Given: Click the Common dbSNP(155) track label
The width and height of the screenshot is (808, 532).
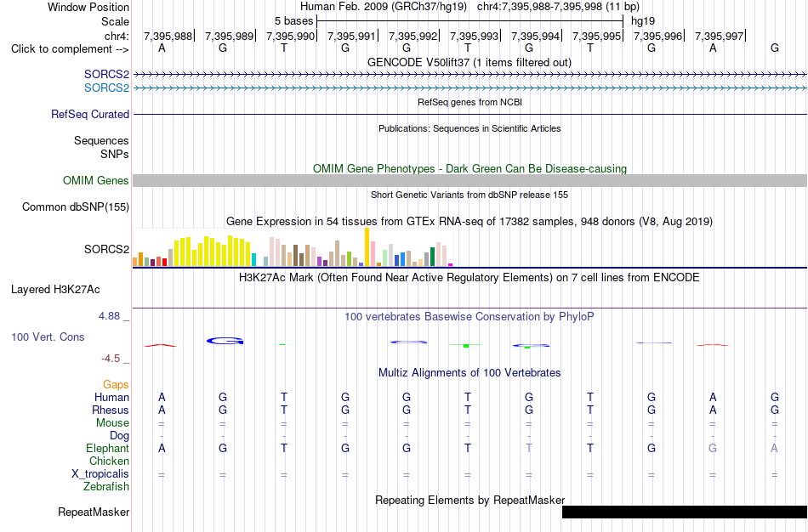Looking at the screenshot, I should coord(76,207).
